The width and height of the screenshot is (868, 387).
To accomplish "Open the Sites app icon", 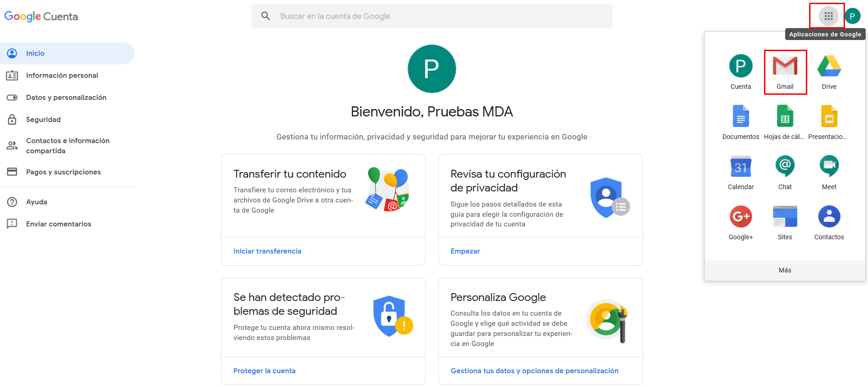I will tap(785, 223).
